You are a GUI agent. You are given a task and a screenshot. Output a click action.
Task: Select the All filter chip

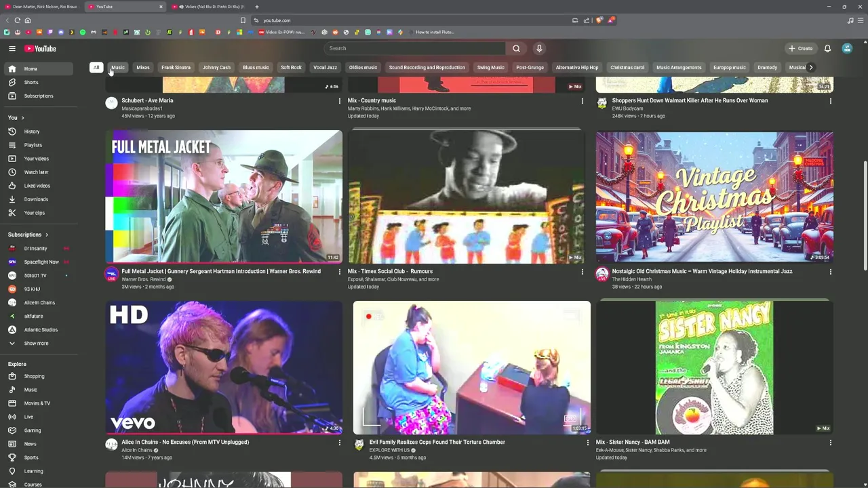[x=96, y=67]
